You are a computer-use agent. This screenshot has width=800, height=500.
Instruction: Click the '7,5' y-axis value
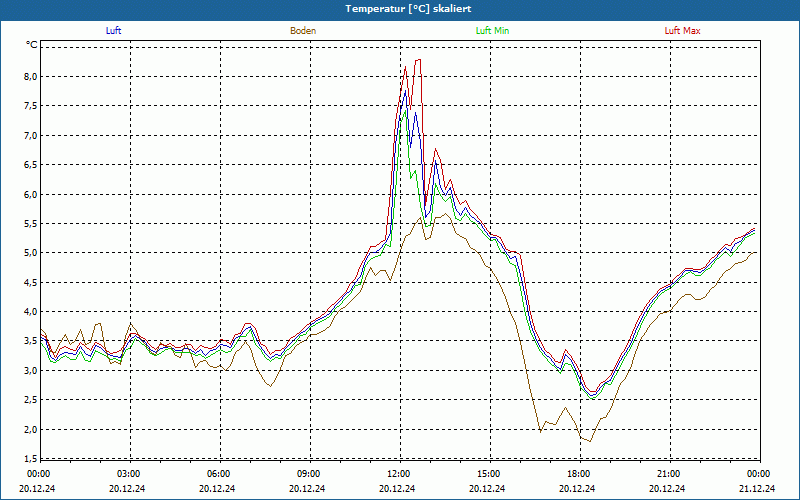point(31,106)
